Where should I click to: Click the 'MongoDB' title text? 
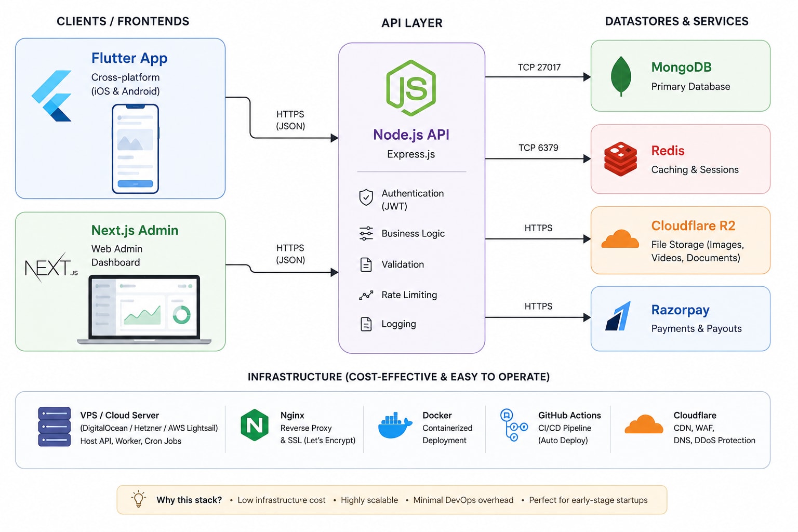(x=681, y=67)
